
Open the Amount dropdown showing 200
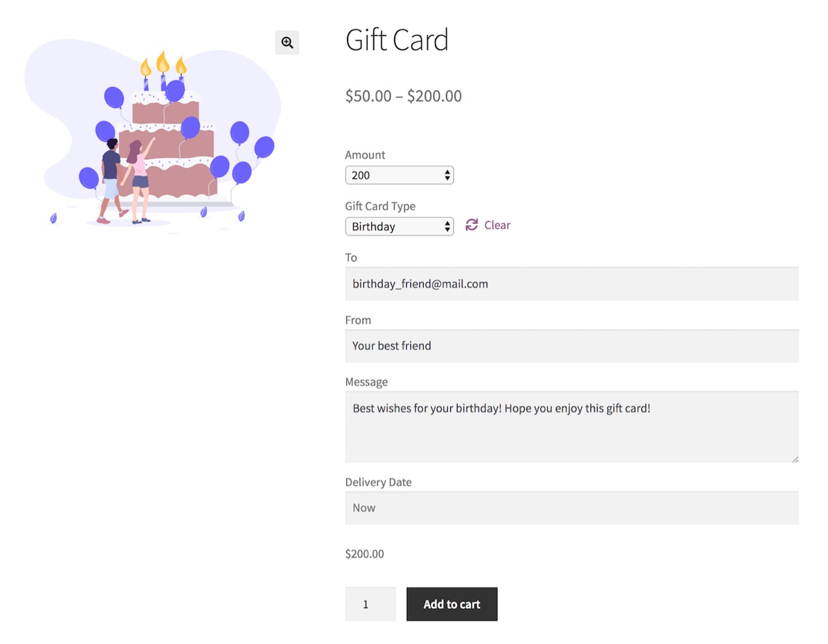tap(399, 176)
